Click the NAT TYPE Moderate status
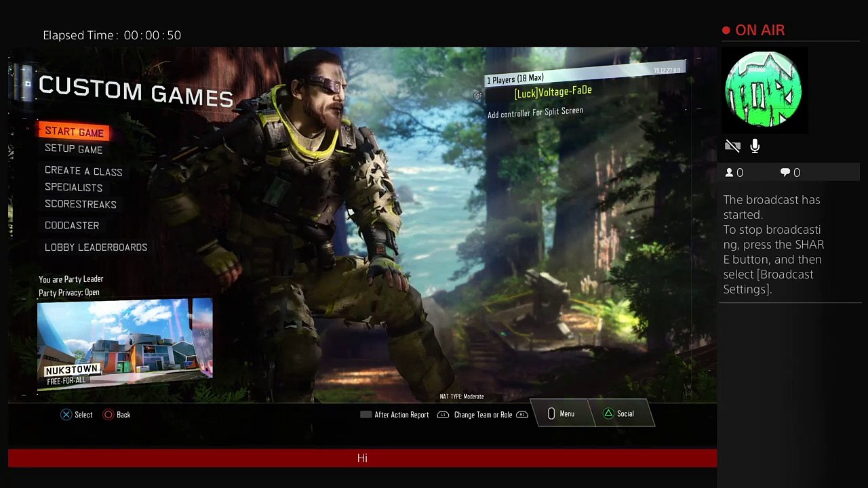This screenshot has height=488, width=868. click(462, 396)
